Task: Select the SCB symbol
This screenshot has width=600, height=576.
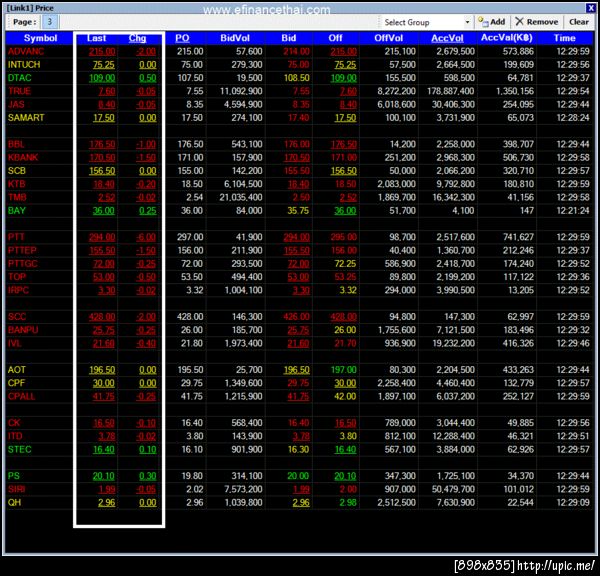Action: point(16,171)
